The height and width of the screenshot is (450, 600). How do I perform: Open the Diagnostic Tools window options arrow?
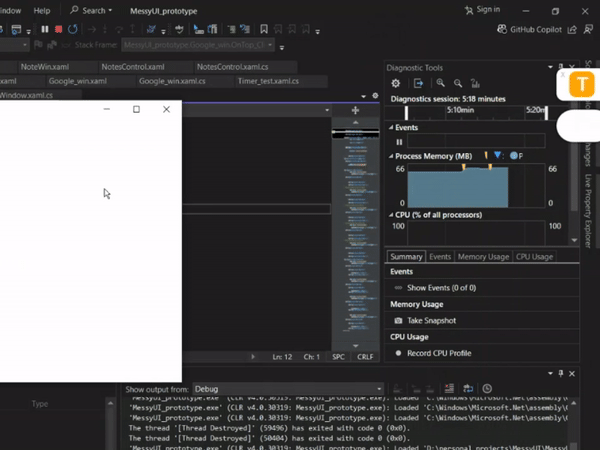pyautogui.click(x=550, y=67)
